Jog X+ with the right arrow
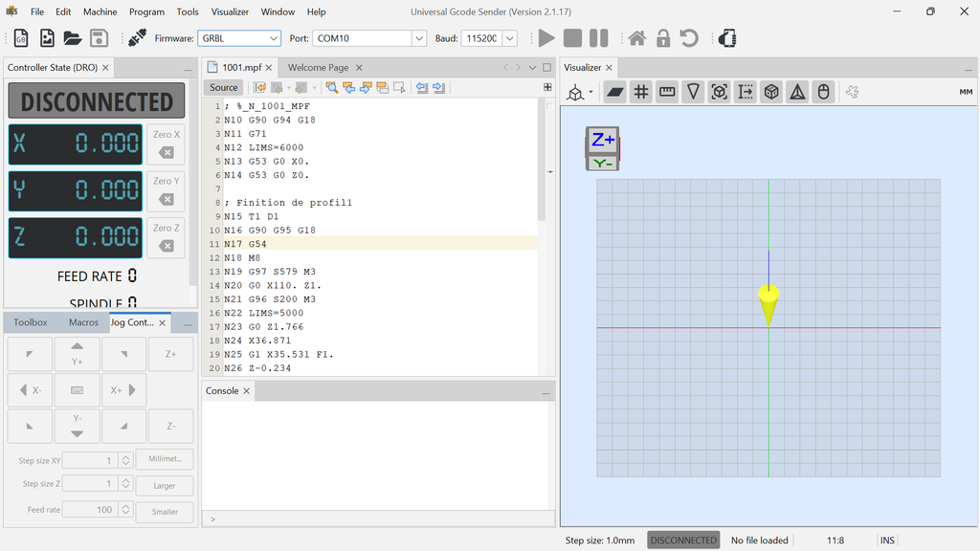The width and height of the screenshot is (980, 551). click(x=123, y=390)
